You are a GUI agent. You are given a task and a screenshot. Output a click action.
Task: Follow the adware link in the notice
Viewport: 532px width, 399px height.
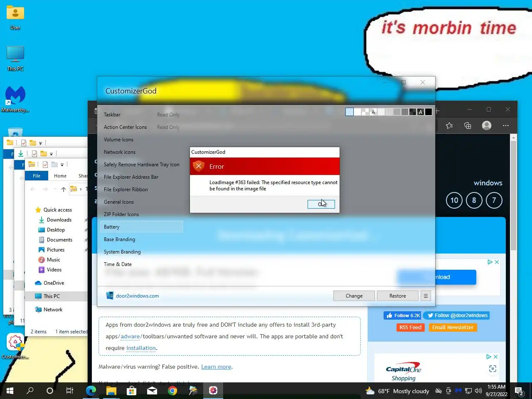pyautogui.click(x=130, y=337)
